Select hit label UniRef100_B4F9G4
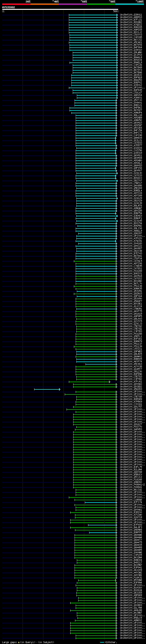This screenshot has height=644, width=146. (x=131, y=47)
